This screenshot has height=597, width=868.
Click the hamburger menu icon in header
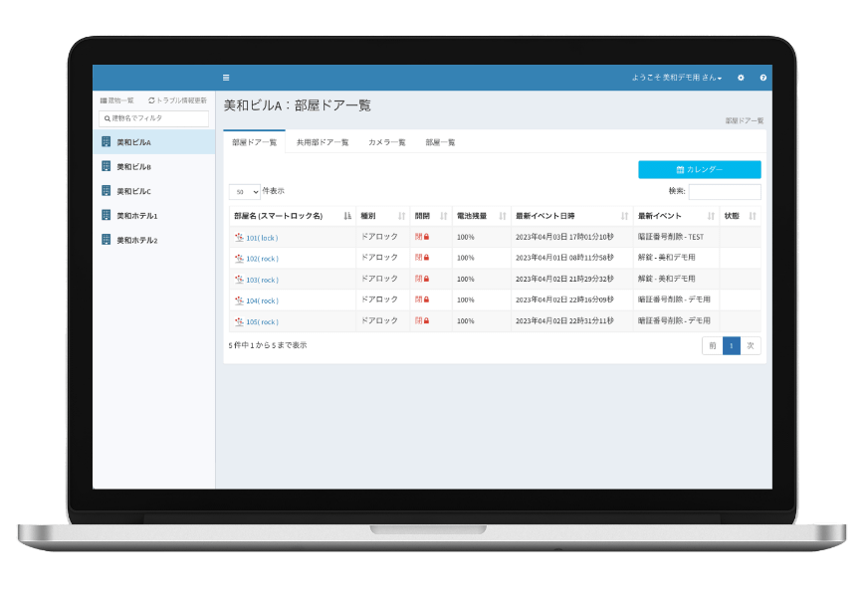pyautogui.click(x=226, y=78)
